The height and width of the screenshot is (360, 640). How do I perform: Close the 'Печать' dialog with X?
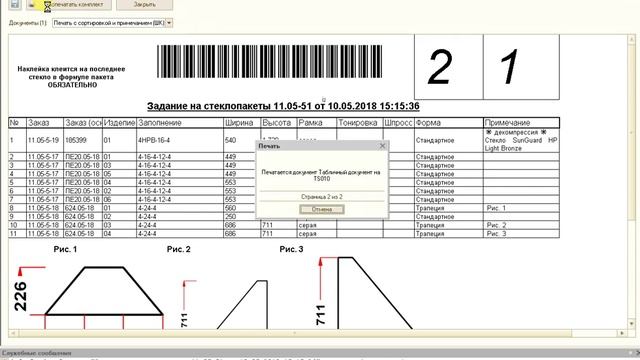tap(382, 146)
